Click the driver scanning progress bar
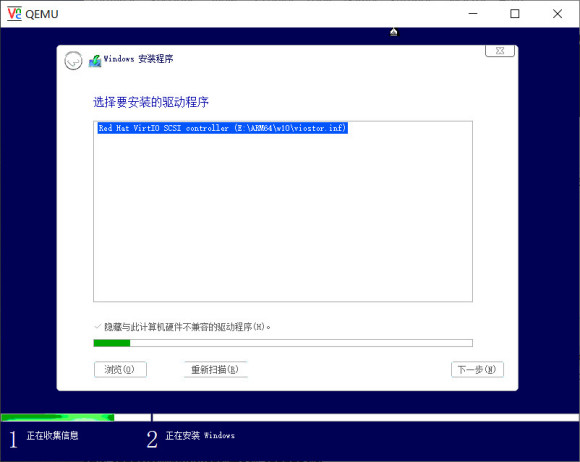Viewport: 580px width, 462px height. pos(283,343)
